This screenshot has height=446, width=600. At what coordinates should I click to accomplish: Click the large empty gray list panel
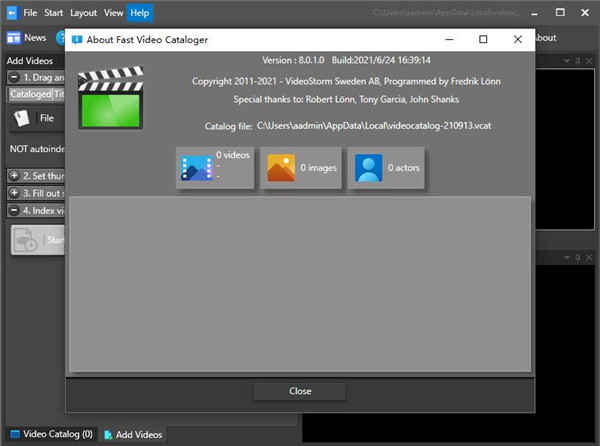coord(300,284)
